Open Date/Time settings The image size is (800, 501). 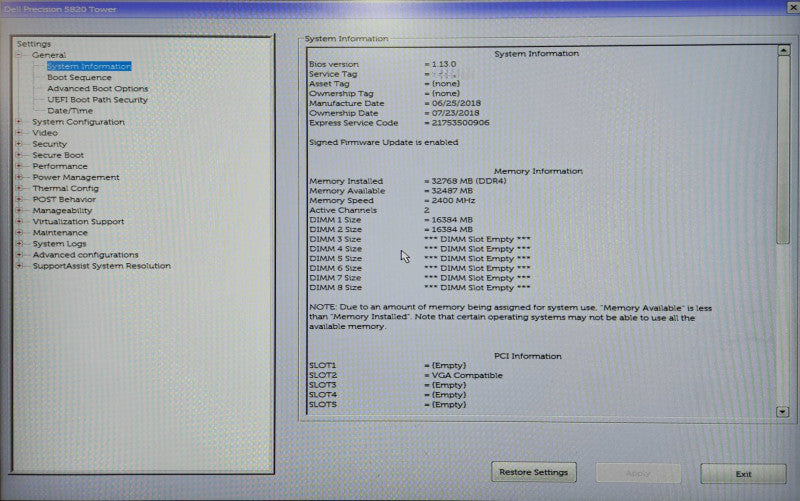(x=70, y=111)
